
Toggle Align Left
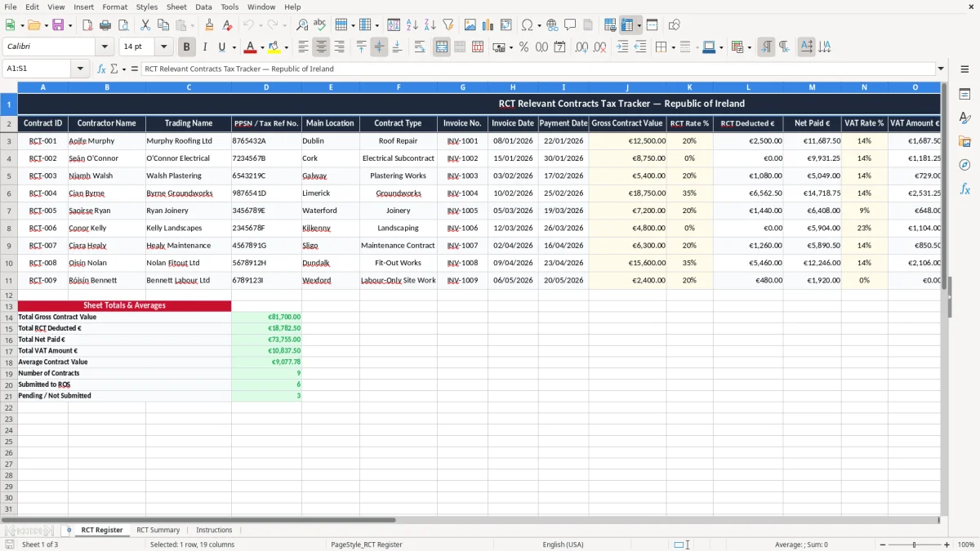point(303,47)
